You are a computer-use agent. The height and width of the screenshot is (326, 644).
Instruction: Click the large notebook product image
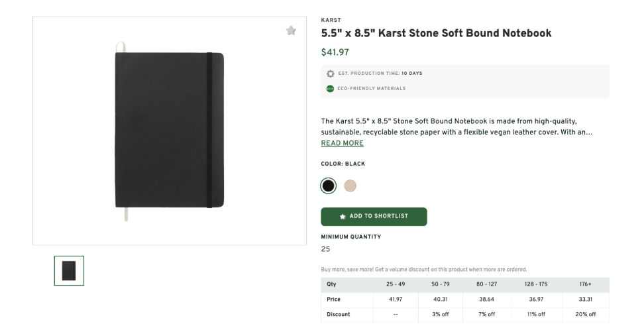click(x=169, y=131)
